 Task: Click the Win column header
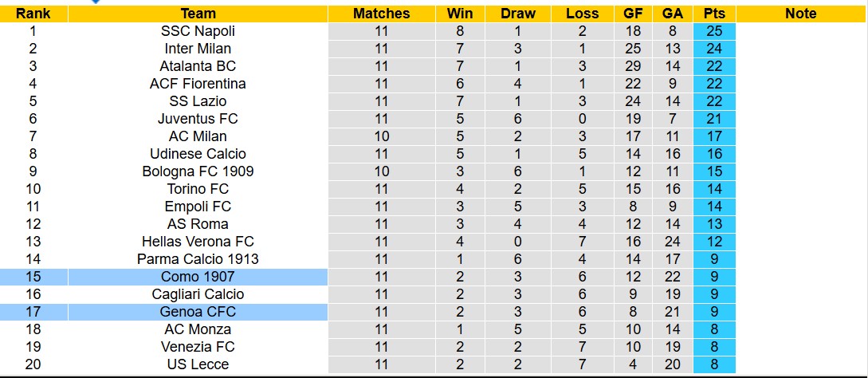[460, 14]
